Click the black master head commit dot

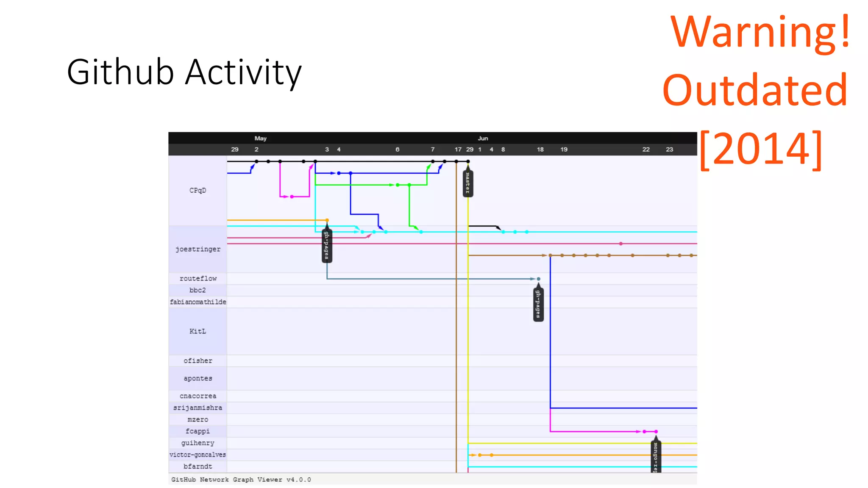468,161
